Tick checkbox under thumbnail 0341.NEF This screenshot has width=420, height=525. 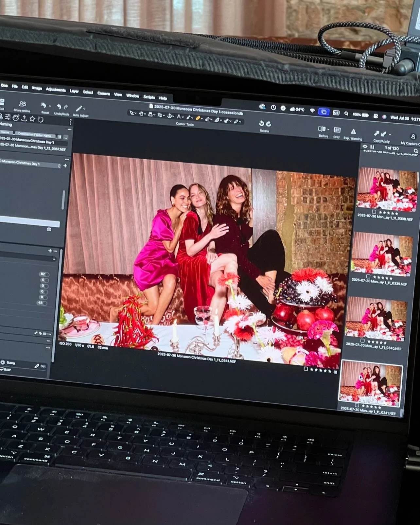coord(357,405)
